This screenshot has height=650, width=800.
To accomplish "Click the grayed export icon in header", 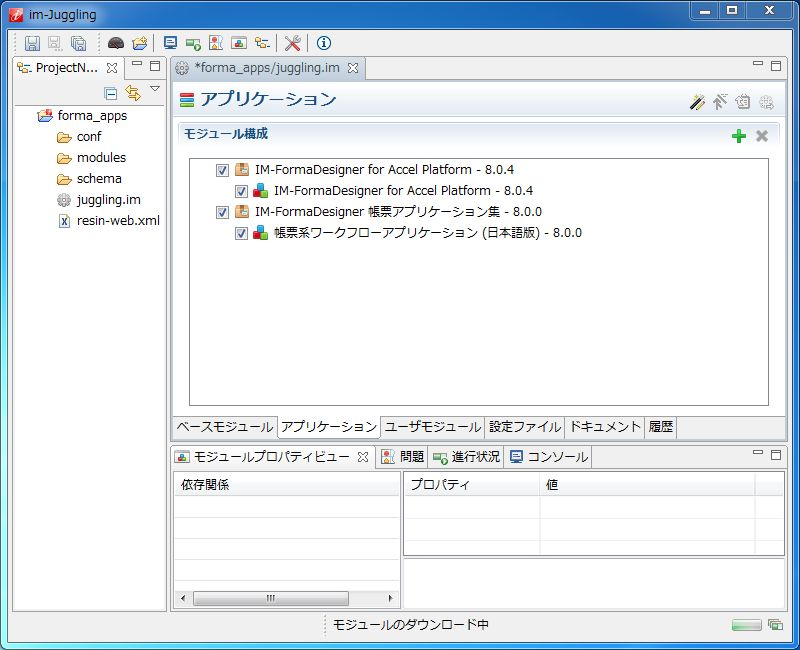I will [743, 102].
